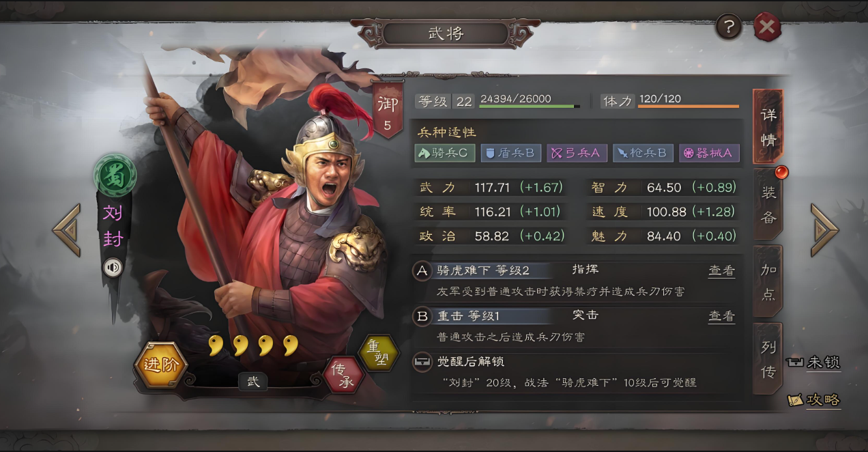Tap the red 传承 hexagon badge
The width and height of the screenshot is (868, 452).
pos(343,376)
